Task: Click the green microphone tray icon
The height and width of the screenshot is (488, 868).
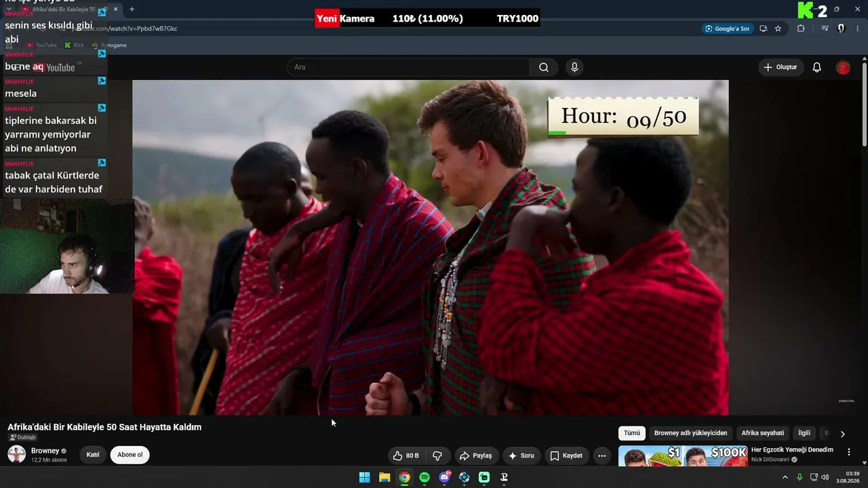Action: point(800,477)
